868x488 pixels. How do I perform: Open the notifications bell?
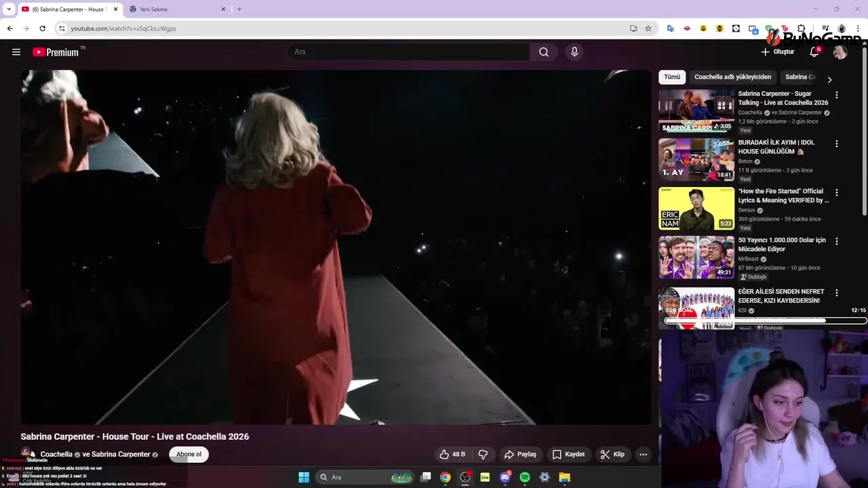(815, 52)
